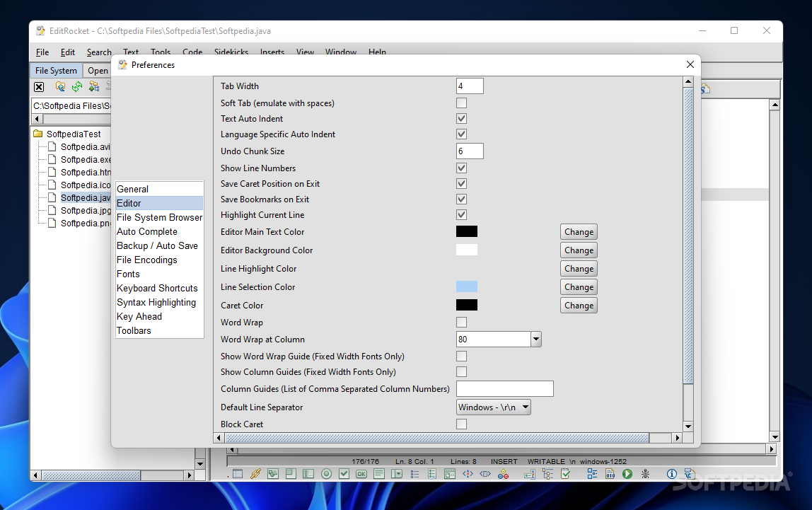
Task: Click the insert image icon in bottom toolbar
Action: 273,473
